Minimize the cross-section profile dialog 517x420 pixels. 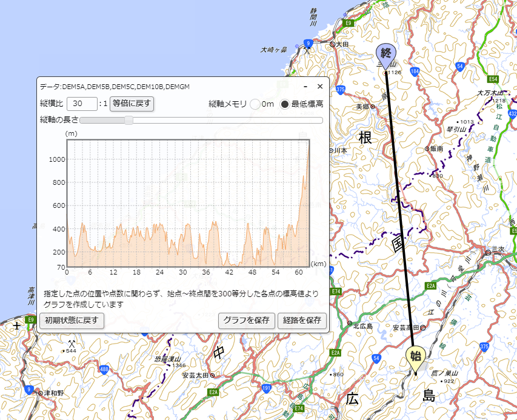click(305, 87)
